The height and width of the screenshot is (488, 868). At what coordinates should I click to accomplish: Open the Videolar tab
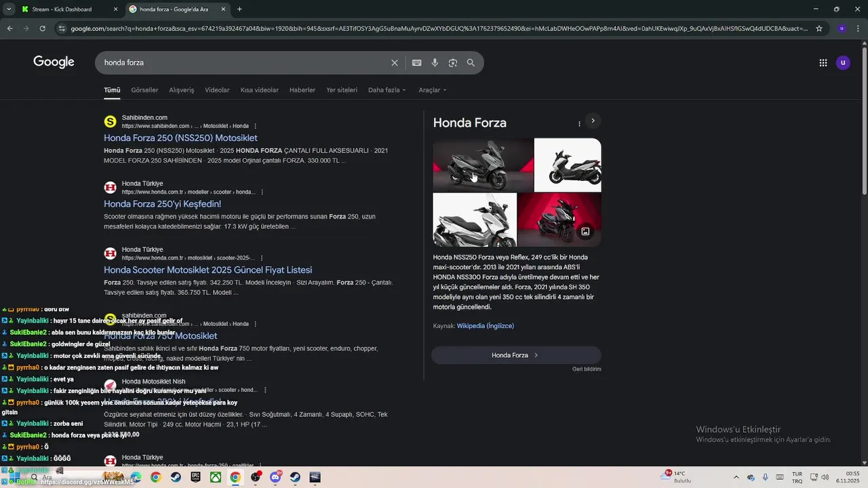217,90
